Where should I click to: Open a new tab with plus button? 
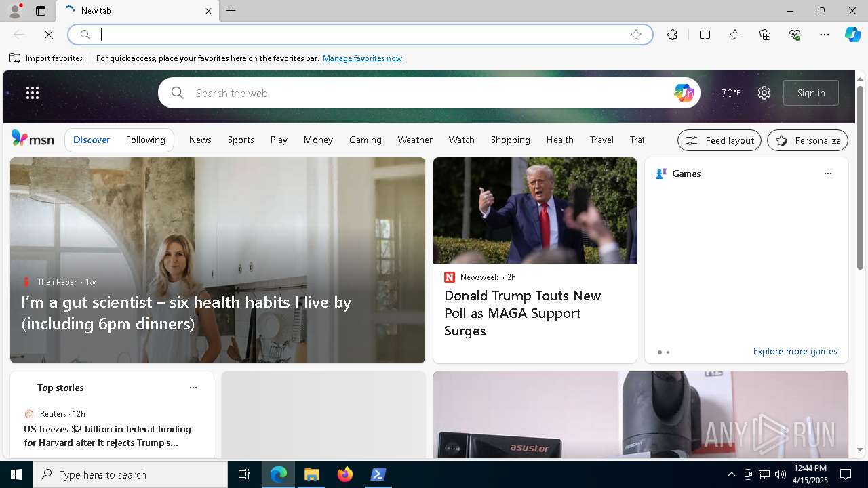pyautogui.click(x=231, y=11)
